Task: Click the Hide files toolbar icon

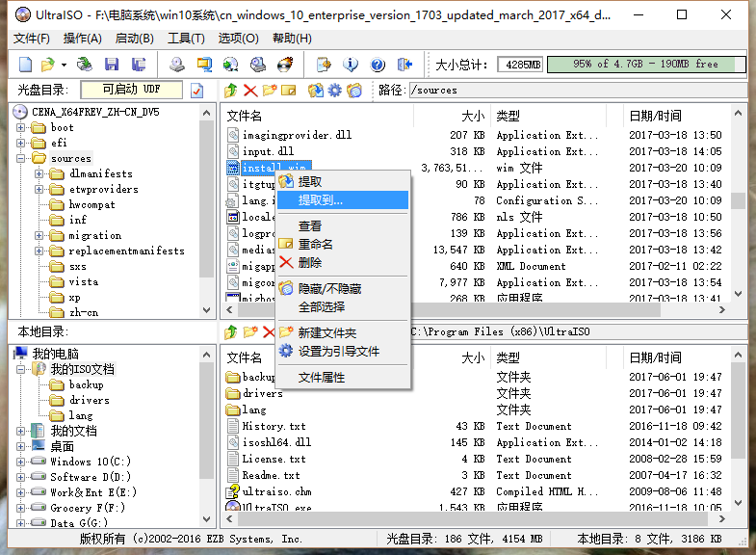Action: [354, 91]
